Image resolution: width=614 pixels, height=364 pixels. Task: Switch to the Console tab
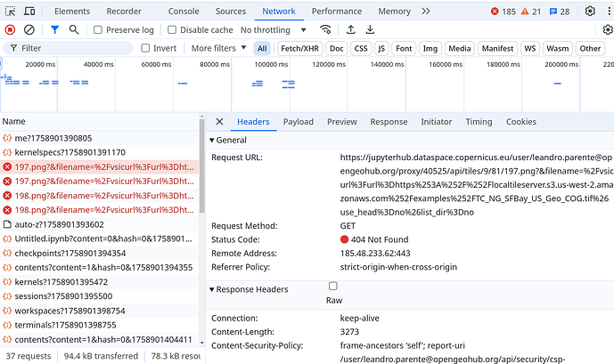tap(184, 12)
